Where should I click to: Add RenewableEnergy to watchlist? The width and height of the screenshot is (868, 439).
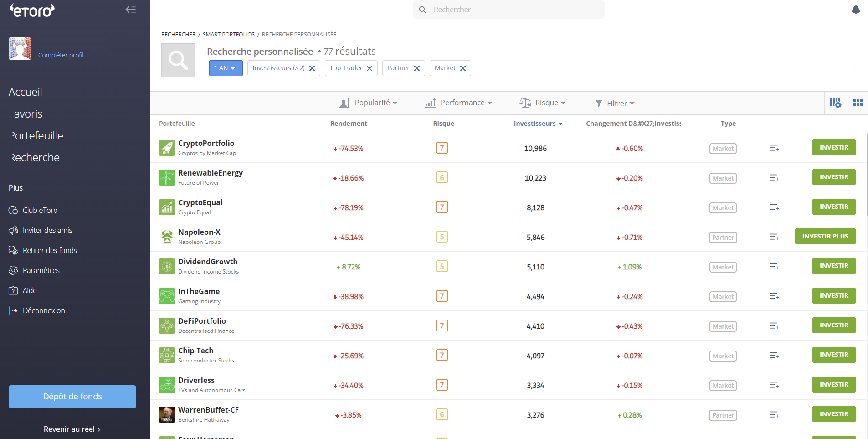click(774, 178)
